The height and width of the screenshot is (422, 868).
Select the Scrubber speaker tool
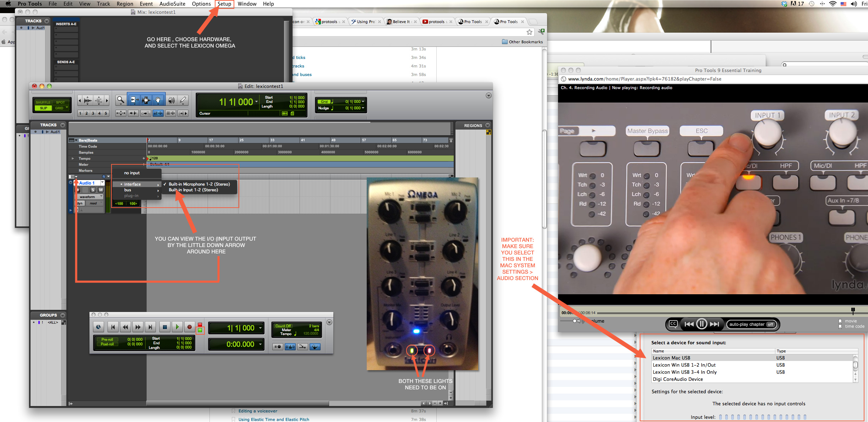coord(171,100)
